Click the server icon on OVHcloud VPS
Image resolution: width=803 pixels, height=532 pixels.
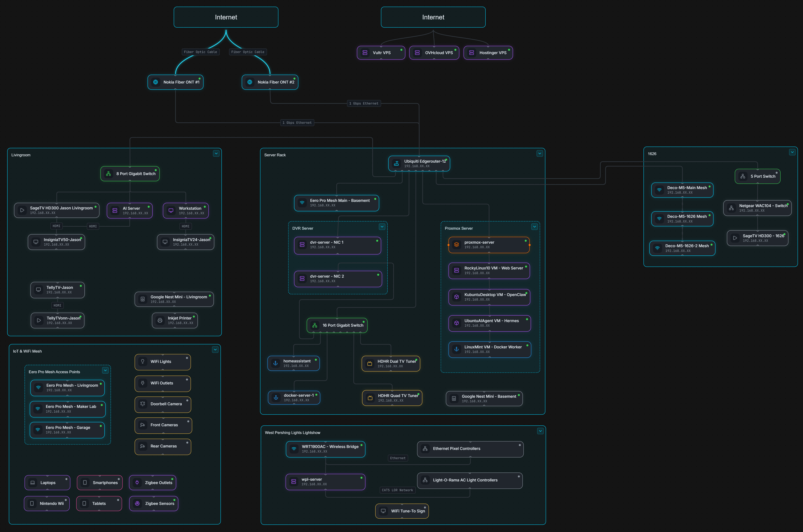(x=417, y=53)
